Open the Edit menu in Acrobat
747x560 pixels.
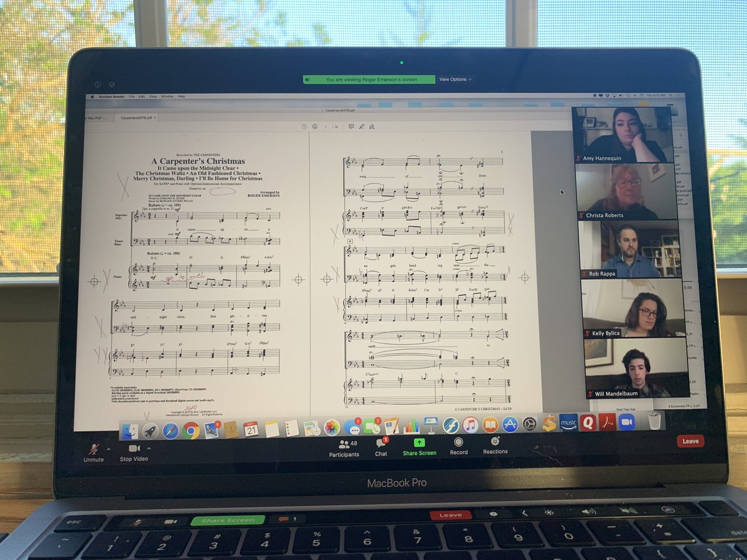[x=142, y=96]
